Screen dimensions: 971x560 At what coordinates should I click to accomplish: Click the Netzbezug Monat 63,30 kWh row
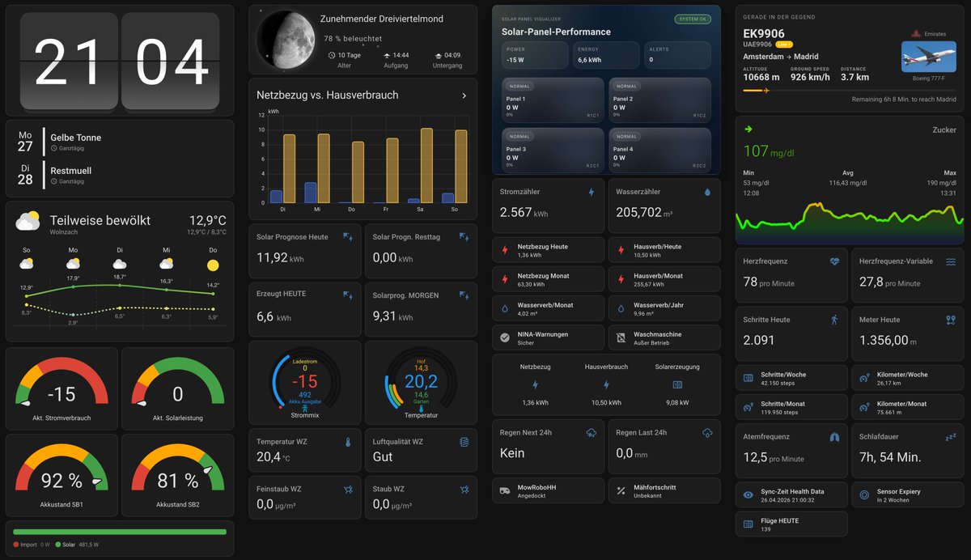548,279
